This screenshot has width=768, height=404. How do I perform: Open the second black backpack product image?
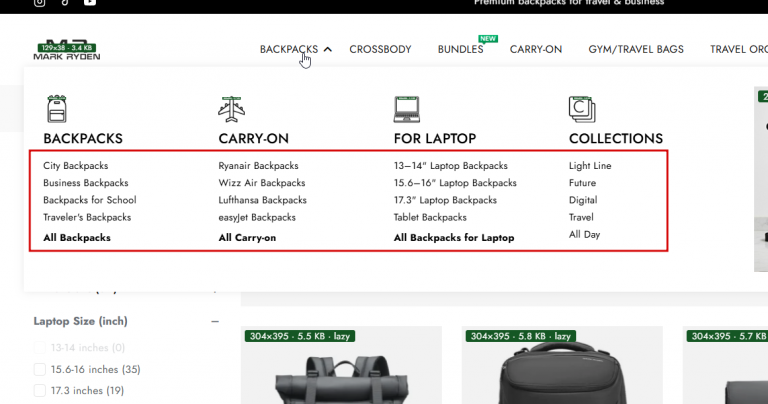click(x=562, y=365)
